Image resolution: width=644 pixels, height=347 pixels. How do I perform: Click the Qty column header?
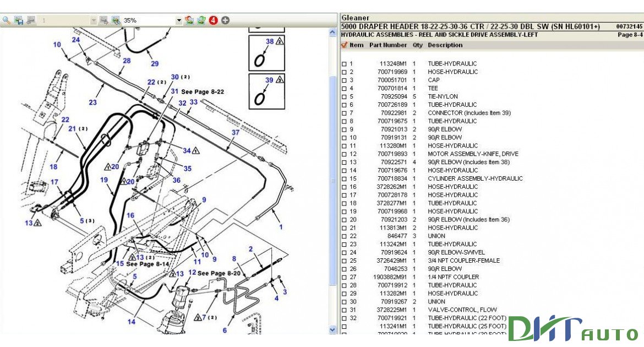[x=417, y=45]
